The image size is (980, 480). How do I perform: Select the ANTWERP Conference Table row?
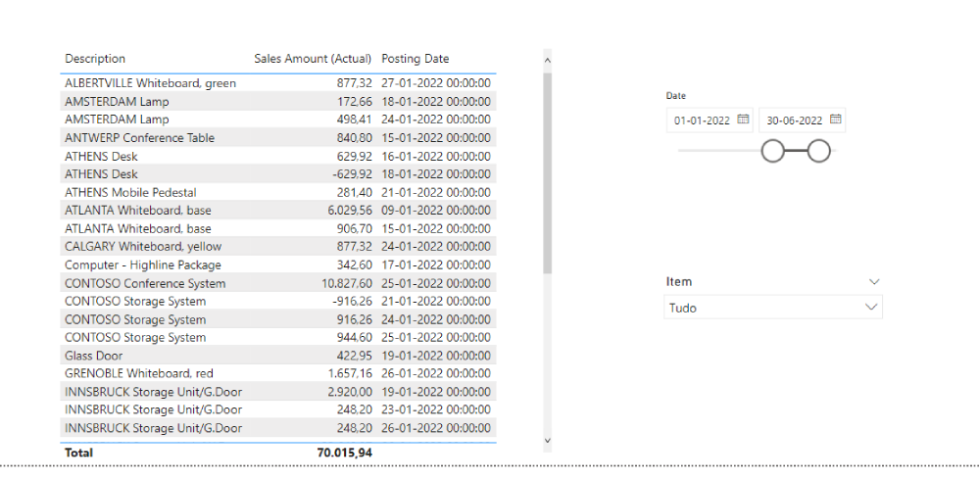tap(139, 138)
